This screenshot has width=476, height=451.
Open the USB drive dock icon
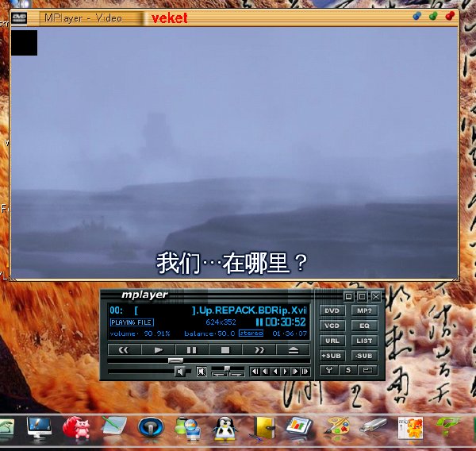(x=373, y=425)
